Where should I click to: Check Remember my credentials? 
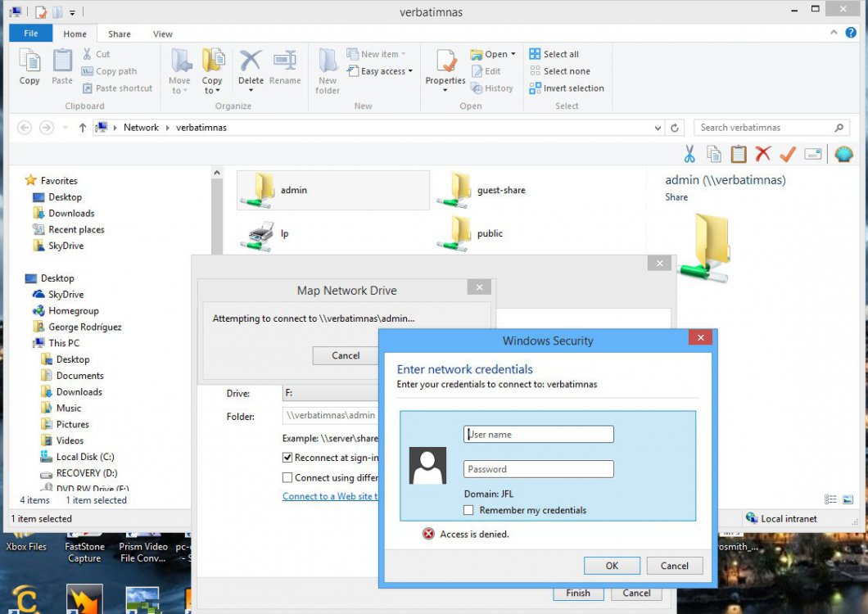(x=468, y=510)
